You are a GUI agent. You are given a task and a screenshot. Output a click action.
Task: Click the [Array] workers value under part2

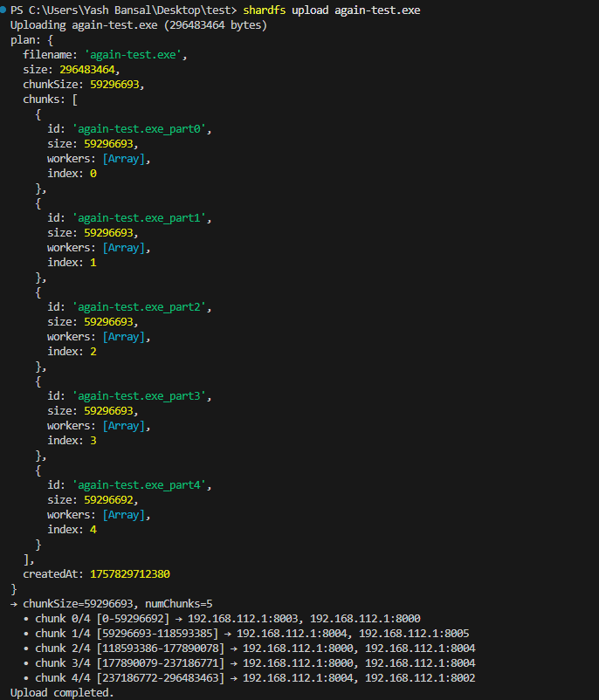tap(127, 337)
